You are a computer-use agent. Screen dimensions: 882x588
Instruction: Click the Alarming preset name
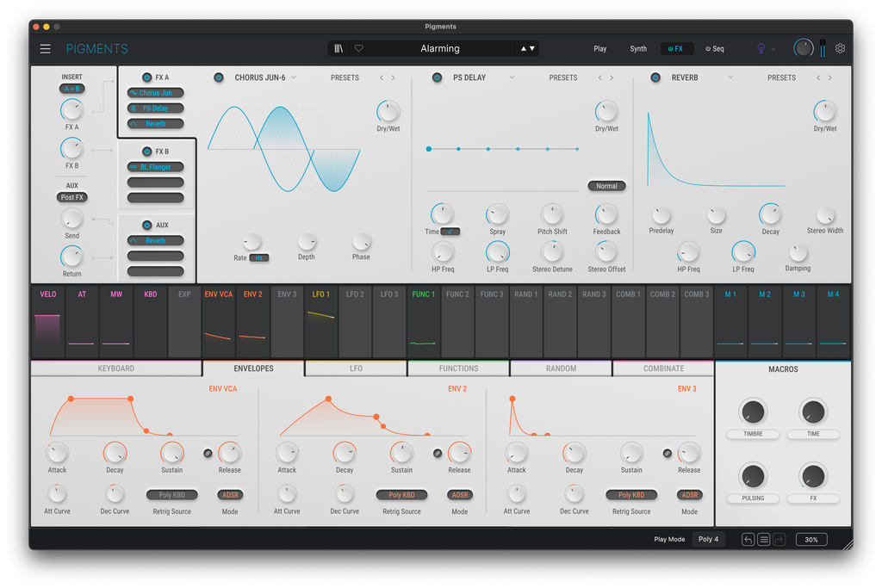440,49
